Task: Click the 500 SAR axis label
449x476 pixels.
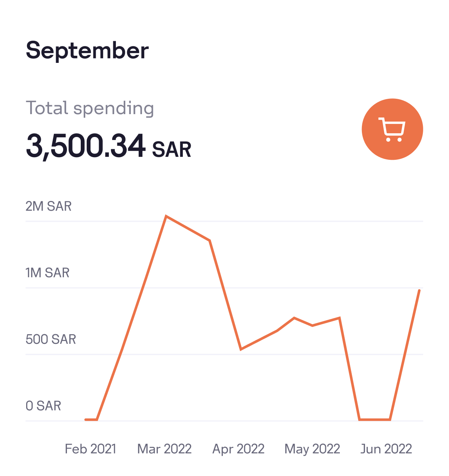Action: point(51,339)
